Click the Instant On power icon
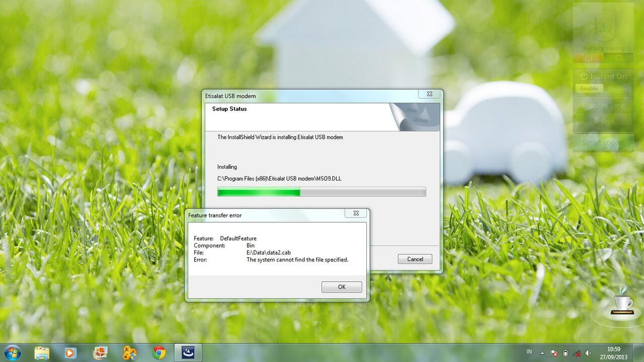Viewport: 644px width, 362px height. click(x=584, y=76)
